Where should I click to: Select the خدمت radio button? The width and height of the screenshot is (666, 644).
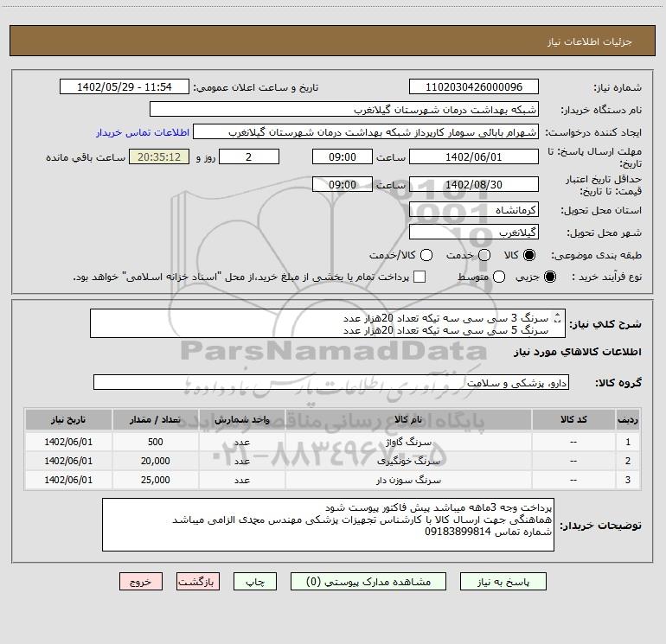click(x=484, y=255)
